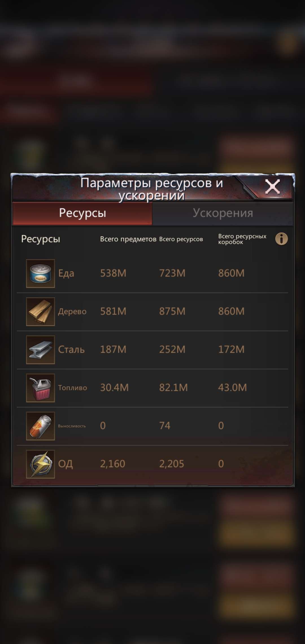Screen dimensions: 305x644
Task: Click the Сталь steel beam icon
Action: (x=40, y=350)
